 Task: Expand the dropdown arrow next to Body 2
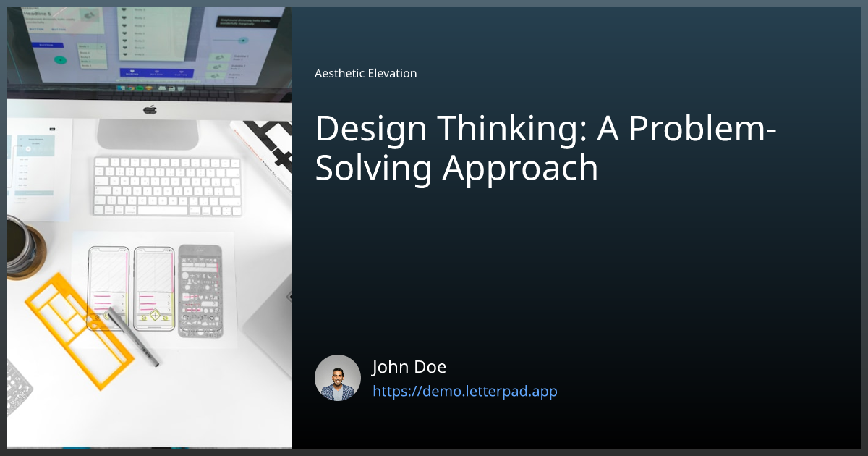pos(101,46)
